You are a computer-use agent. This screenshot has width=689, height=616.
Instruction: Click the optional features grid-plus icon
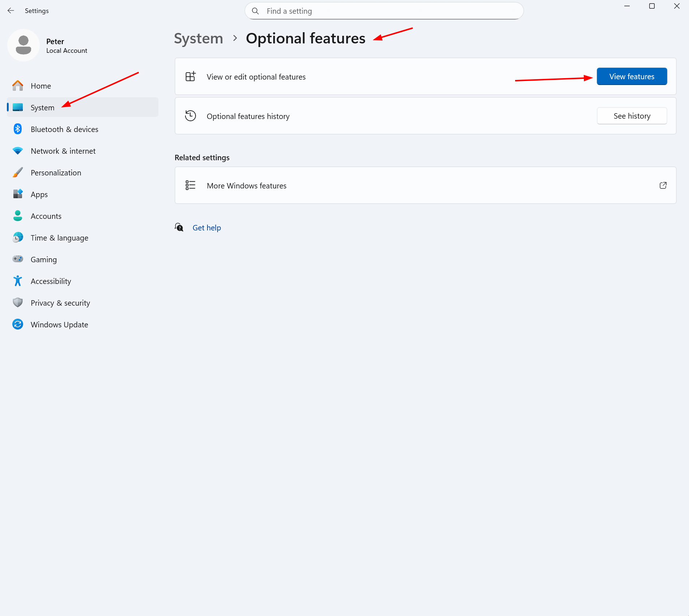tap(191, 76)
